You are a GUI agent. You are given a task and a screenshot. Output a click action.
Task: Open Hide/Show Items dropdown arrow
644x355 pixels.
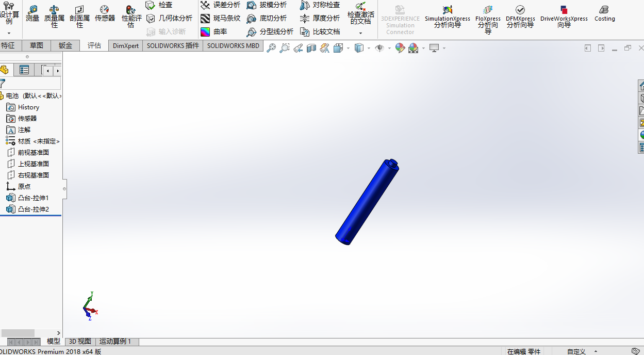pyautogui.click(x=390, y=49)
